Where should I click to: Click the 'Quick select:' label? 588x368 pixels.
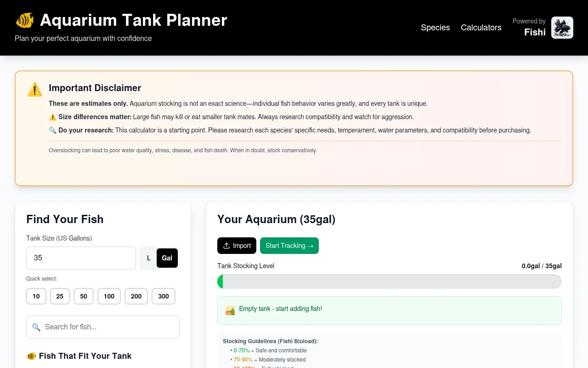coord(42,279)
